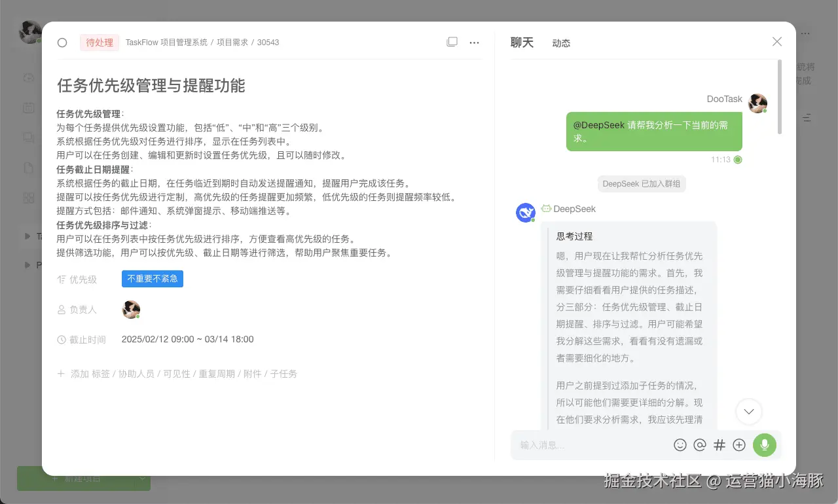This screenshot has height=504, width=838.
Task: Click the 任务优先级管理与提醒功能 title
Action: (x=151, y=86)
